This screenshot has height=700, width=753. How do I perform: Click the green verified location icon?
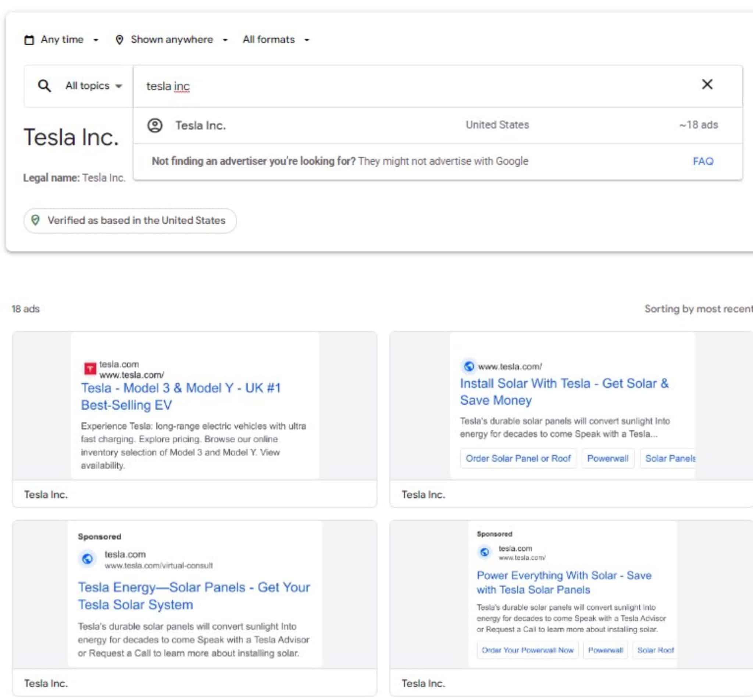click(35, 220)
